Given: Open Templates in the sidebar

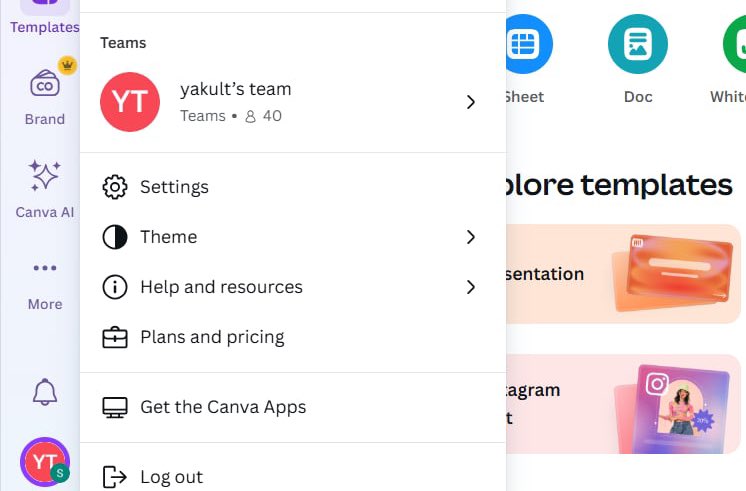Looking at the screenshot, I should (45, 19).
